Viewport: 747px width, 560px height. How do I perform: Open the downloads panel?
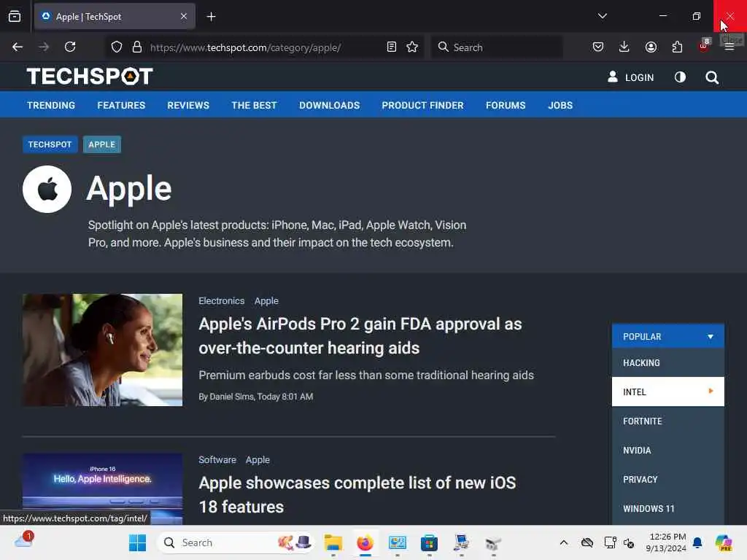tap(624, 47)
